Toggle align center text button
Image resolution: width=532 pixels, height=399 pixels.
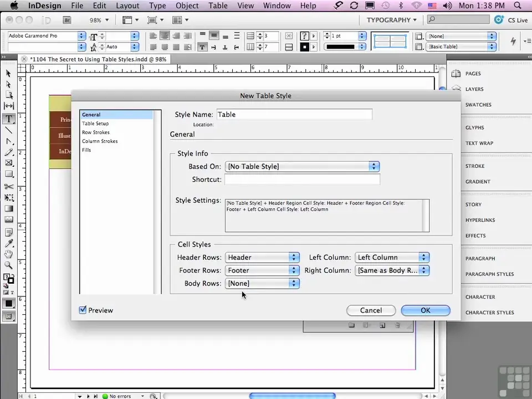click(x=165, y=35)
